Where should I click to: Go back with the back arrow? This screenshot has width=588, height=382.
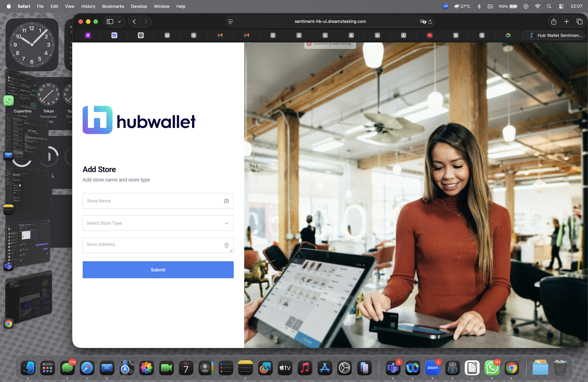(x=134, y=22)
